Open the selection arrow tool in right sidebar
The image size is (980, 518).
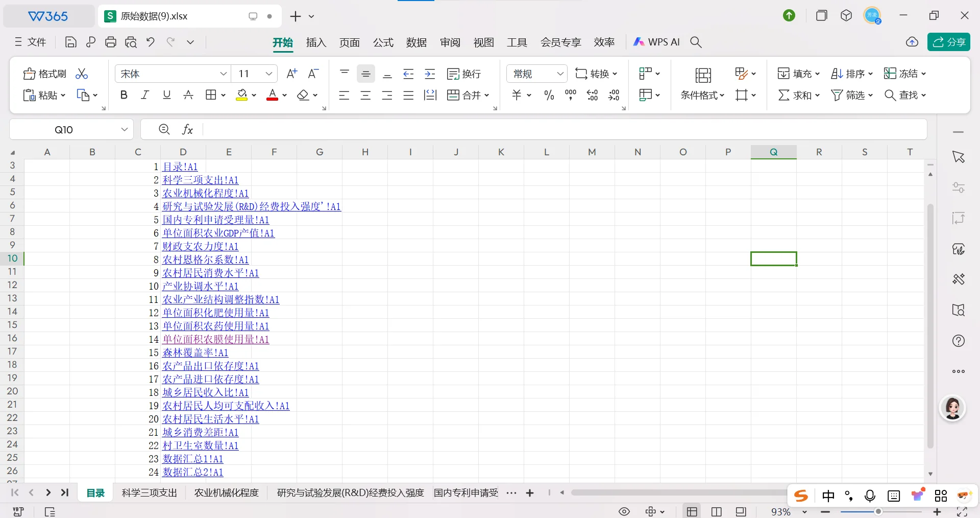pos(959,157)
